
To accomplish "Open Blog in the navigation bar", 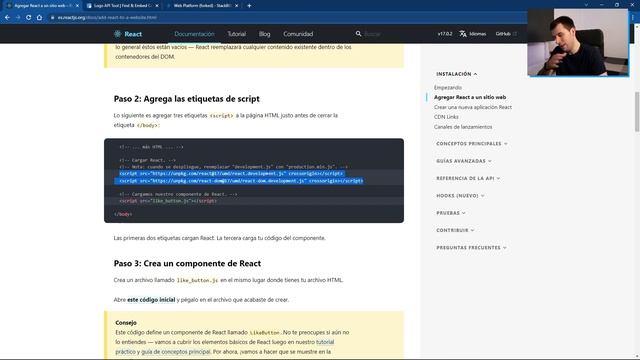I will [264, 34].
